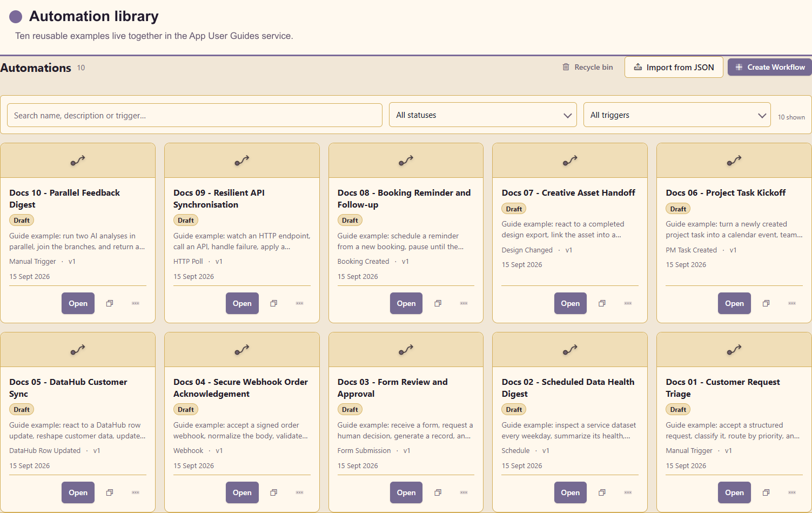The height and width of the screenshot is (513, 812).
Task: Duplicate Docs 07 Creative Asset Handoff
Action: tap(602, 303)
